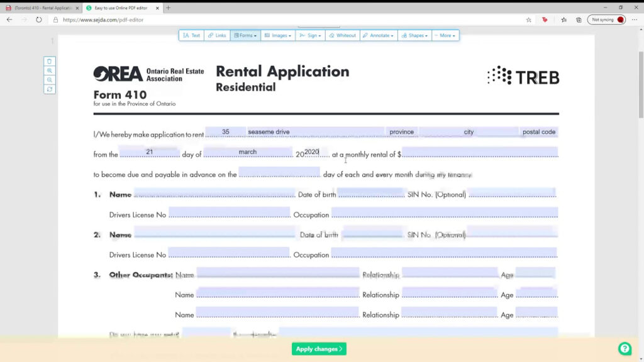This screenshot has width=644, height=362.
Task: Open the help chat bubble
Action: (x=625, y=348)
